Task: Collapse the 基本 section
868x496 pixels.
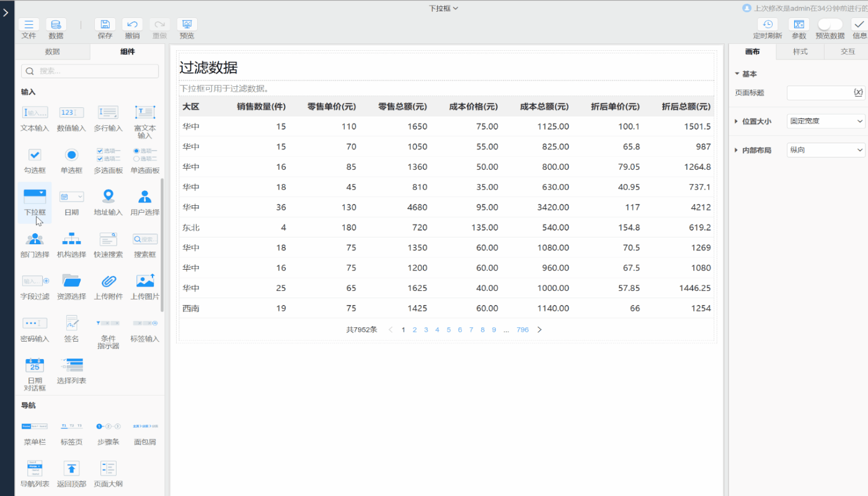Action: pos(737,74)
